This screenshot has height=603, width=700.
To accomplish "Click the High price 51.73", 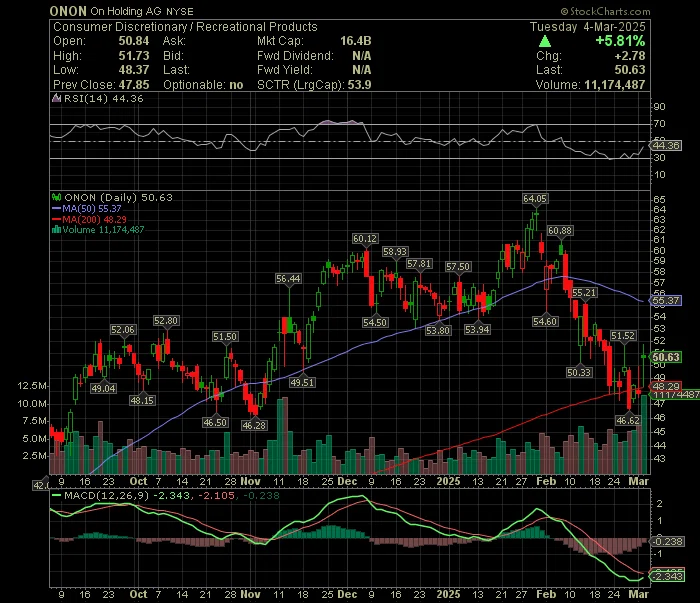I will tap(133, 56).
